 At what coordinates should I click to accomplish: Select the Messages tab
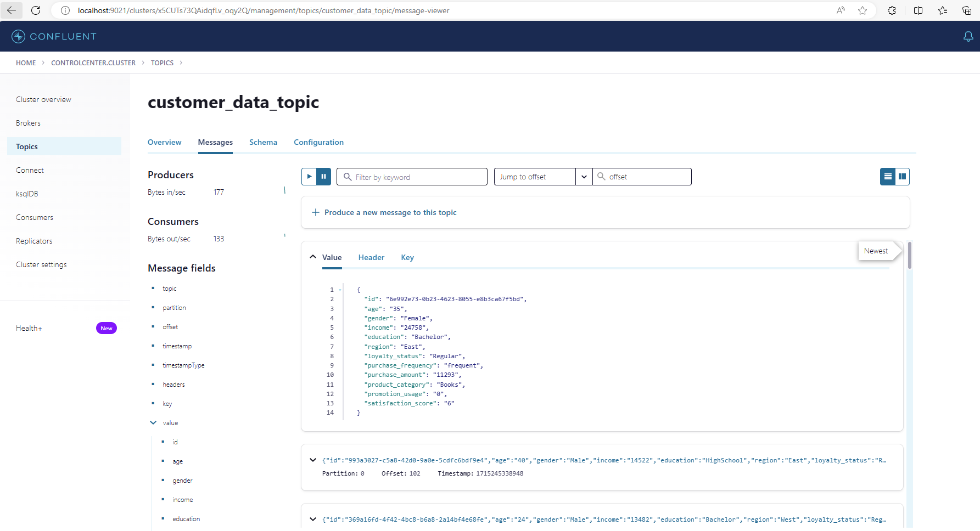point(215,142)
